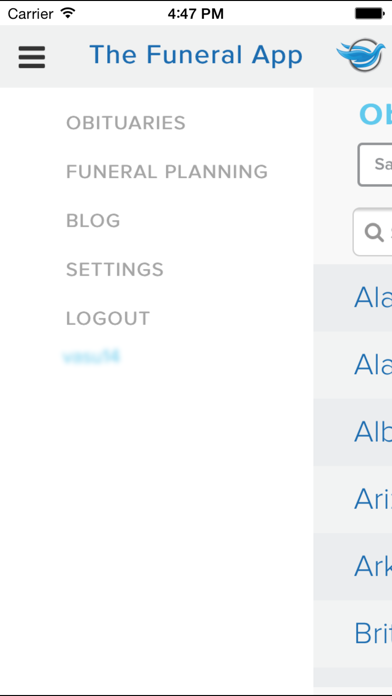Open Funeral Planning from side menu
This screenshot has height=696, width=392.
(167, 172)
